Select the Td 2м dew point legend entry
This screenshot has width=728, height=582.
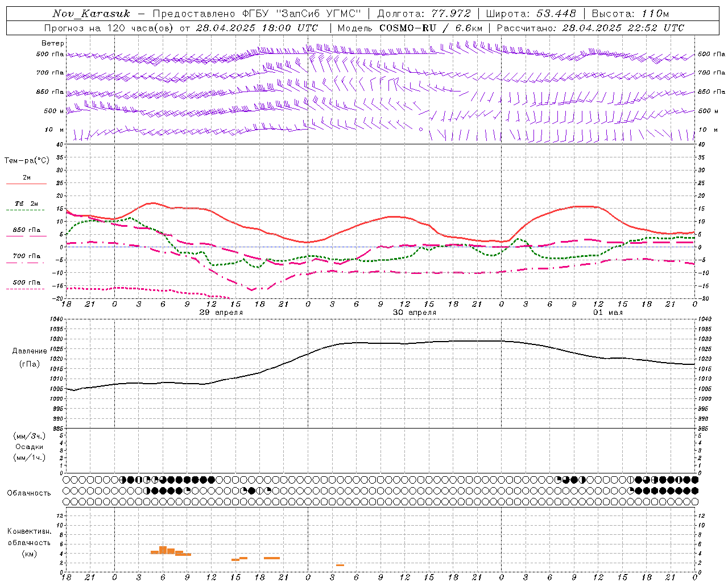pos(27,203)
